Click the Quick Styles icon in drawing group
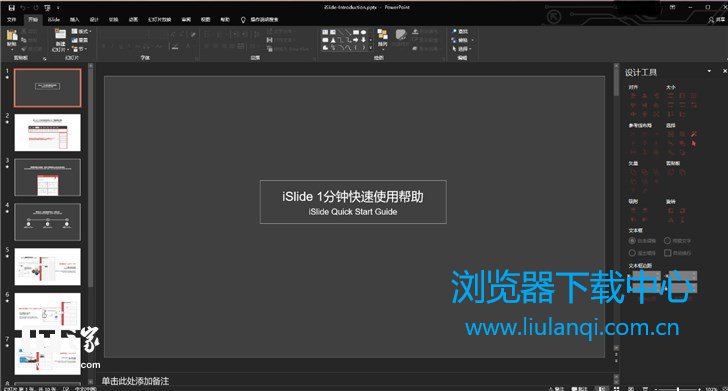 [401, 34]
